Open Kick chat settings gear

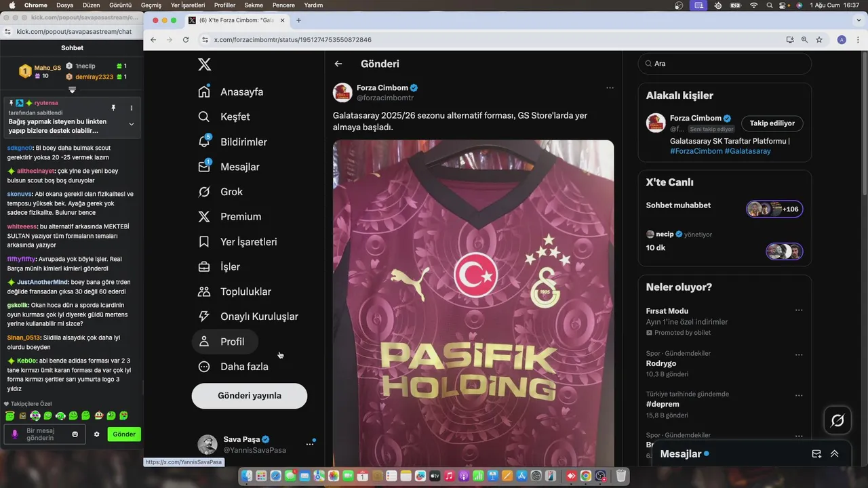97,434
